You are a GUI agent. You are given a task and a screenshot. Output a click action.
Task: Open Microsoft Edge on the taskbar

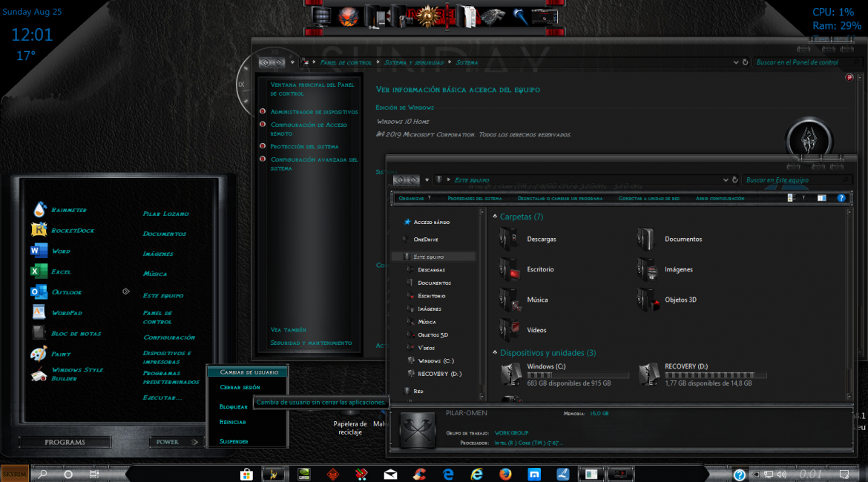click(448, 475)
